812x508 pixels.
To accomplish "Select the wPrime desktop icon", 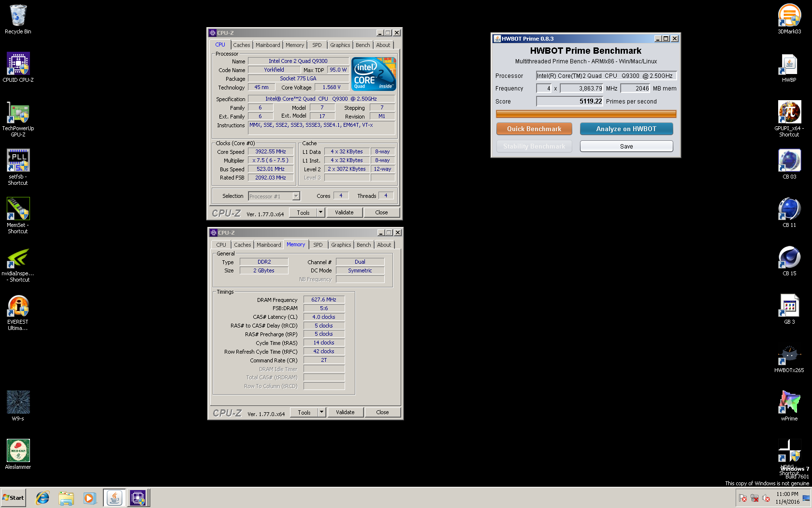I will [789, 406].
